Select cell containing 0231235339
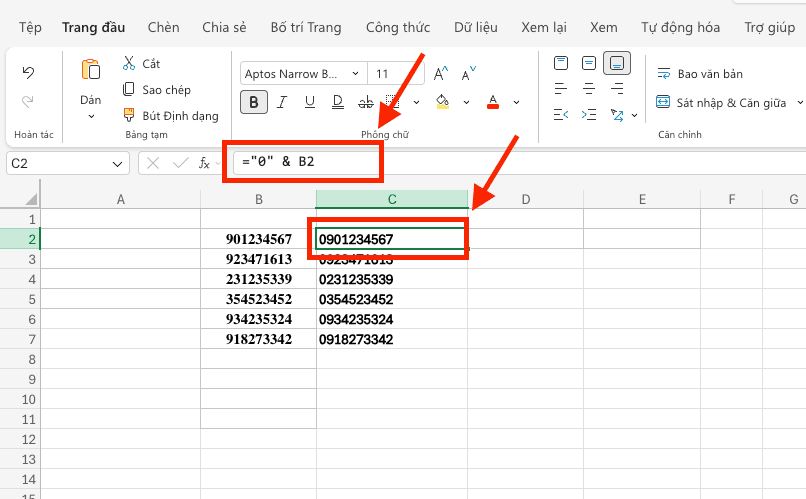This screenshot has height=499, width=806. coord(392,279)
